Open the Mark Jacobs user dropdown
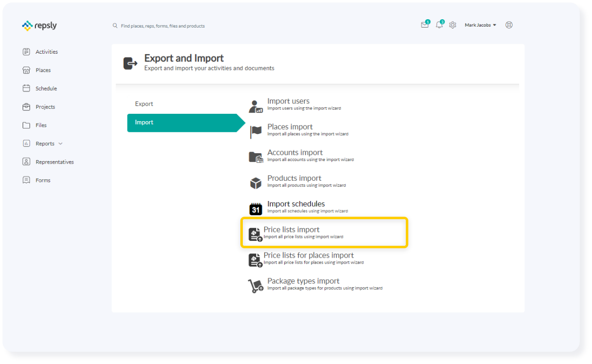 pos(480,25)
